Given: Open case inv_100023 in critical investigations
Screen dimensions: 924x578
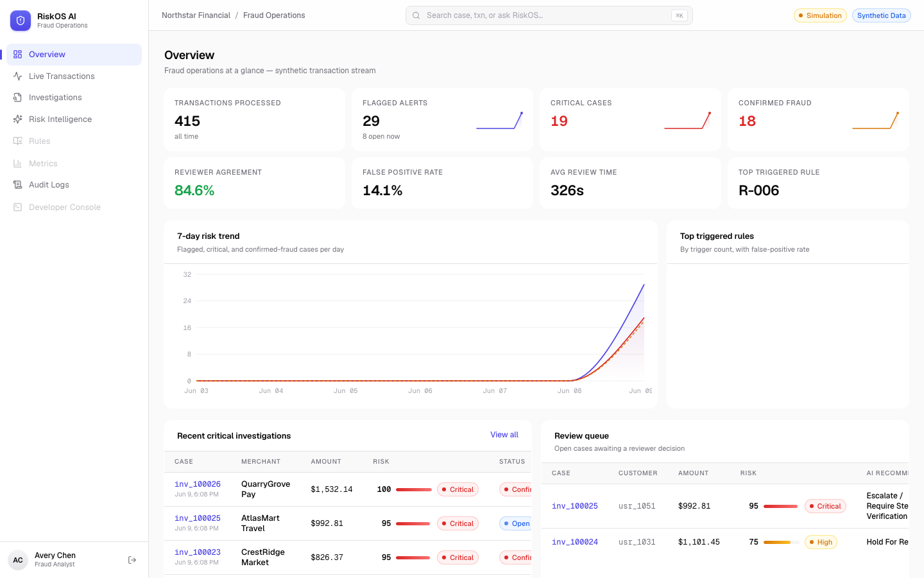Looking at the screenshot, I should point(198,552).
